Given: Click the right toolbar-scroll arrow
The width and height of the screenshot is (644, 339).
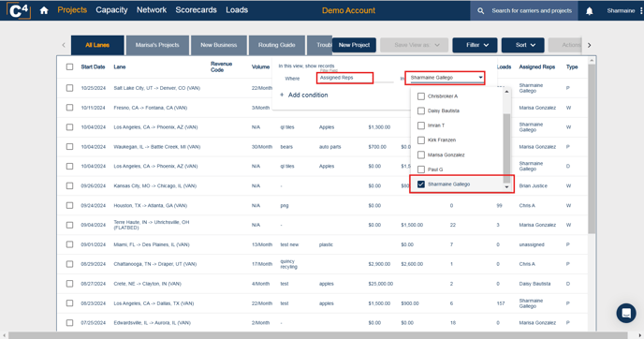Looking at the screenshot, I should (x=590, y=45).
